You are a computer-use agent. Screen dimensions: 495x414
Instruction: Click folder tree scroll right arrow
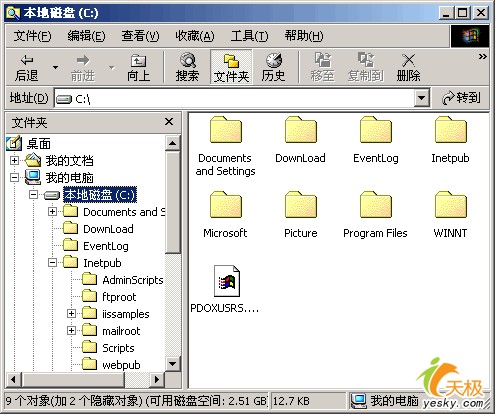157,379
